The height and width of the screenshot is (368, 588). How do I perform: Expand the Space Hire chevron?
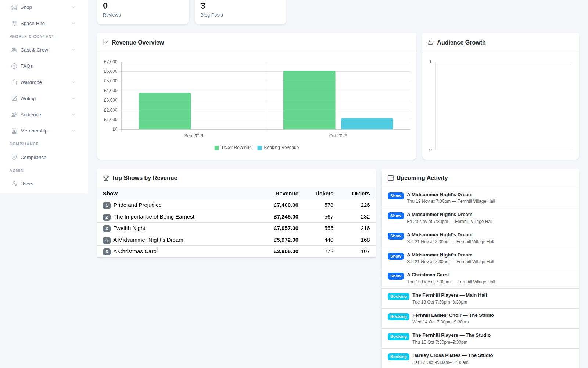(73, 24)
